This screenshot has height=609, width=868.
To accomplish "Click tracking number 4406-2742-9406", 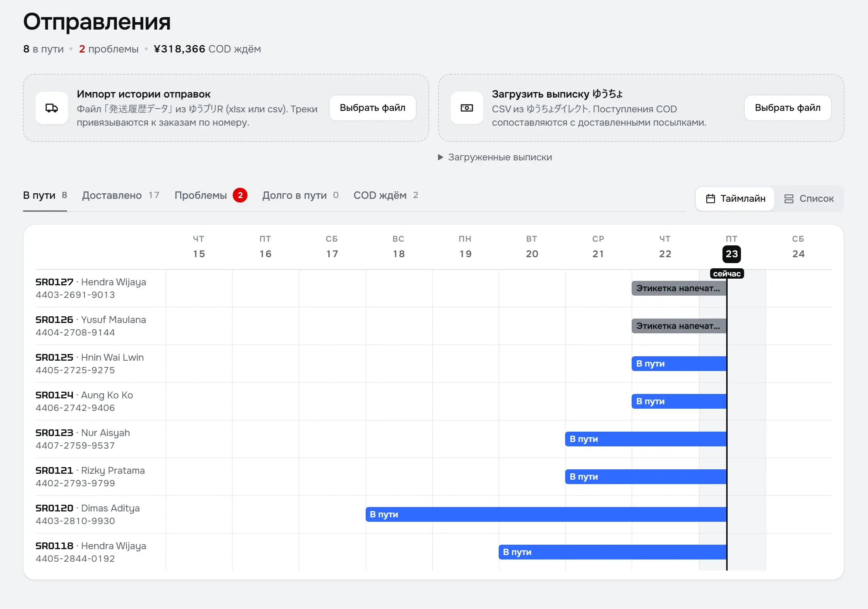I will pos(75,408).
